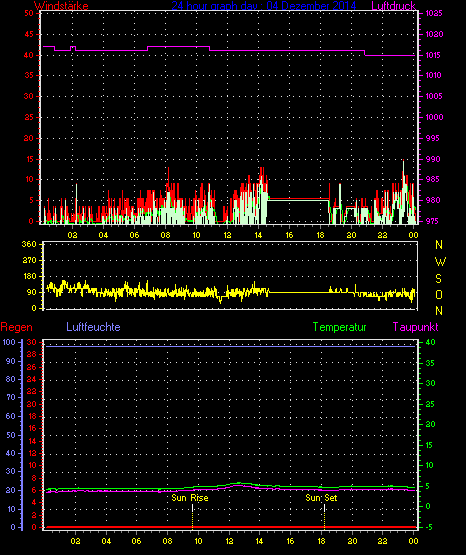The height and width of the screenshot is (555, 466).
Task: Select the S compass direction letter
Action: pyautogui.click(x=438, y=279)
